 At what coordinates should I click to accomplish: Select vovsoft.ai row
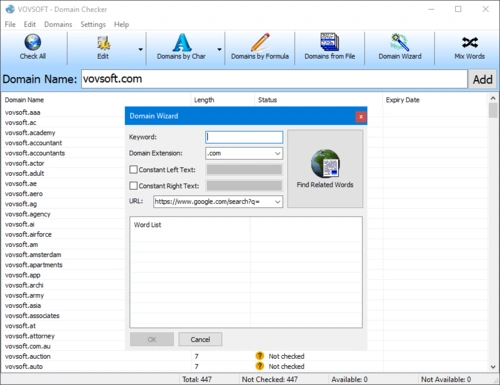coord(19,224)
